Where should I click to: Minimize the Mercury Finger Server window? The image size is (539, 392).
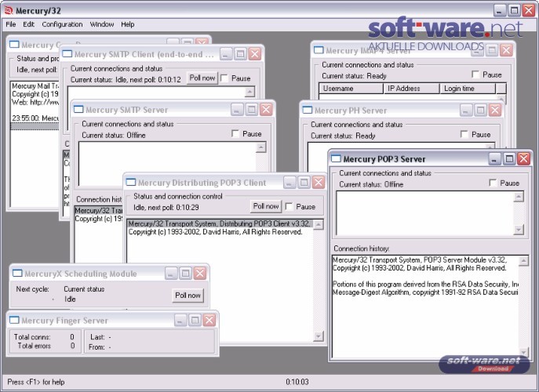click(180, 320)
